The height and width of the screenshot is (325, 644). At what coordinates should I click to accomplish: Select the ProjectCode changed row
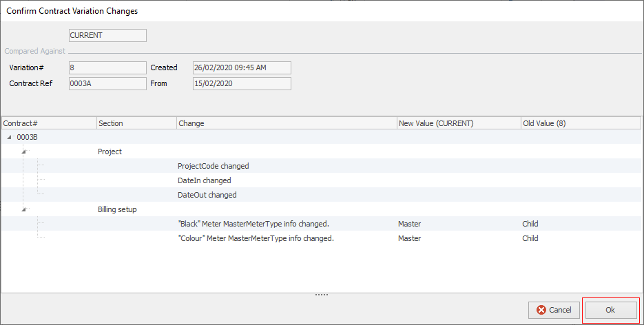pyautogui.click(x=213, y=166)
